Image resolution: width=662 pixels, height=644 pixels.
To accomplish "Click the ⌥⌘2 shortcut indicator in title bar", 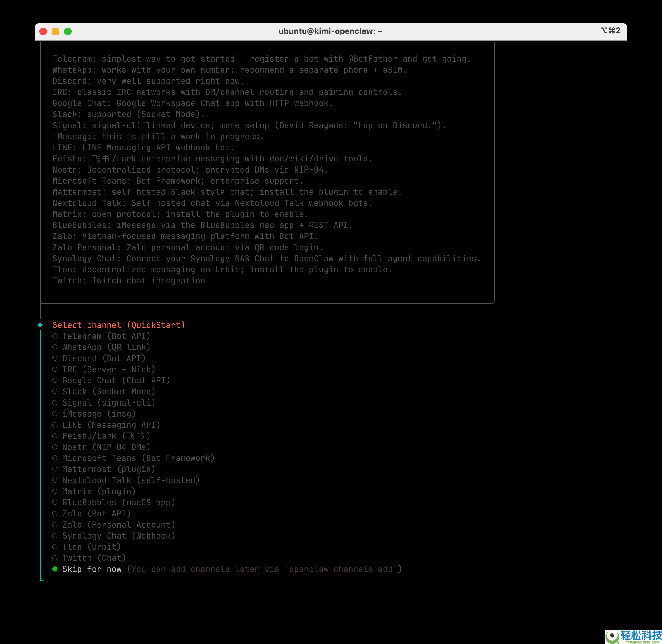I will pyautogui.click(x=611, y=31).
